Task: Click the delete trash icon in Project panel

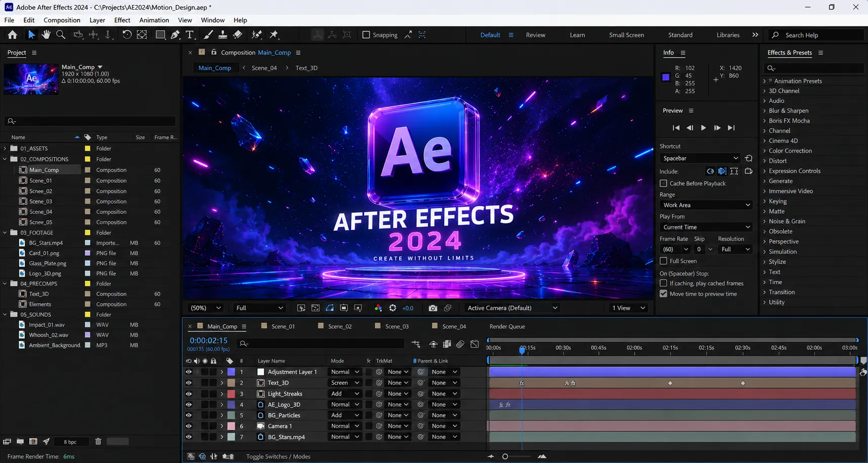Action: pos(98,441)
